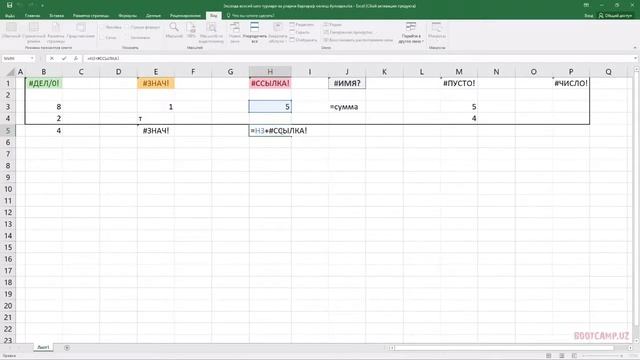The width and height of the screenshot is (640, 360).
Task: Collapse the ribbon with the chevron
Action: coord(635,48)
